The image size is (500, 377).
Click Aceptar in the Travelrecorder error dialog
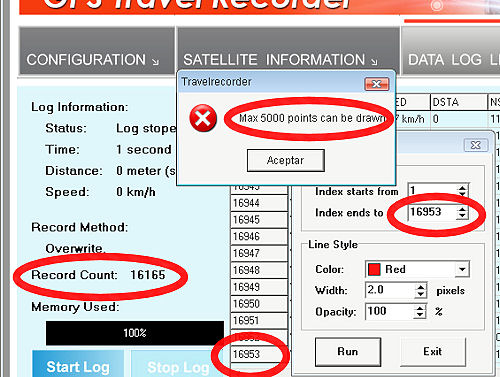point(286,160)
